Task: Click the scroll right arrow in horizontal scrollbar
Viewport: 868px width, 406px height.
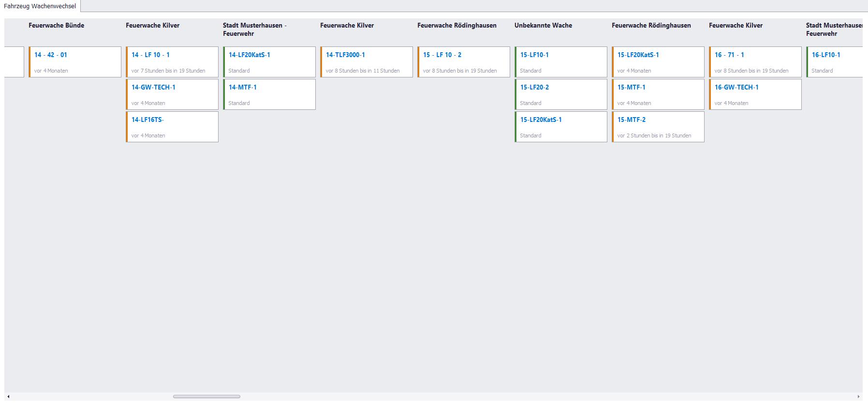Action: [x=858, y=396]
